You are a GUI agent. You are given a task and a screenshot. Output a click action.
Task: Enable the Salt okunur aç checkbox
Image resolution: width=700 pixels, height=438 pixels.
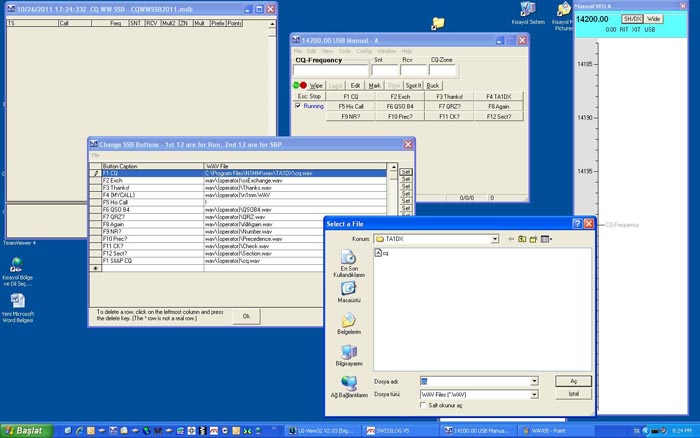coord(422,405)
